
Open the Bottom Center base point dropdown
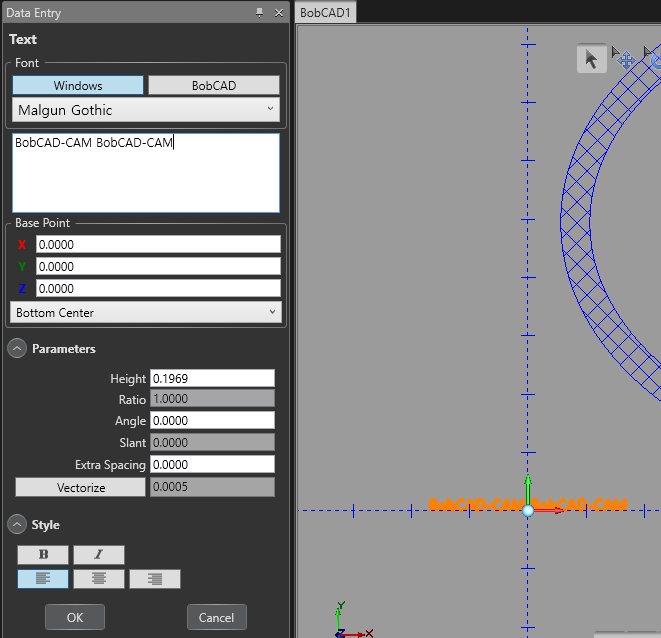pos(146,312)
